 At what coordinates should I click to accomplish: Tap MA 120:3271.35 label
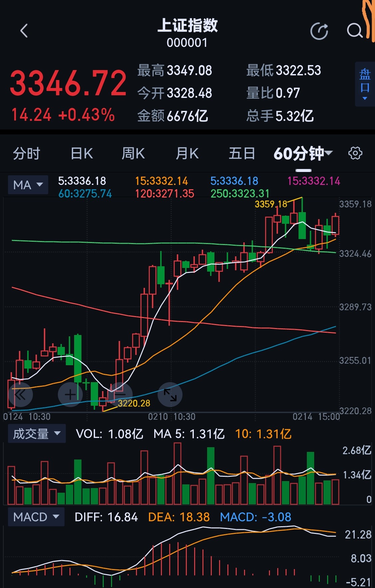pos(165,194)
